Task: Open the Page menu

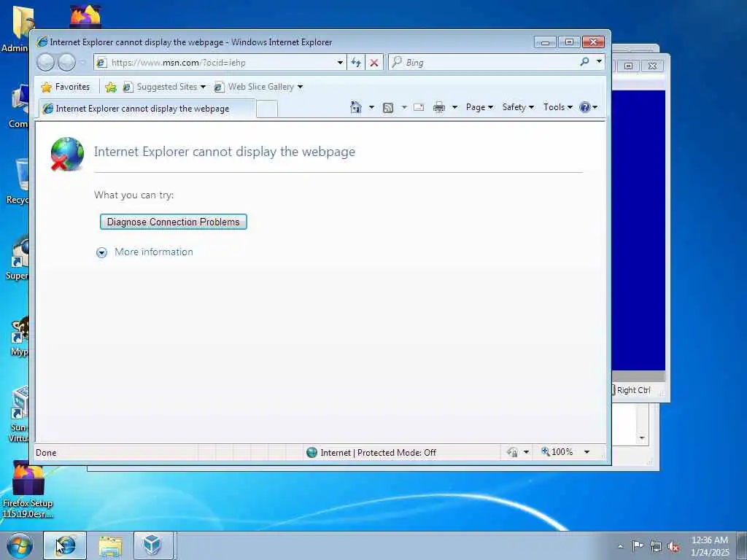Action: pyautogui.click(x=479, y=107)
